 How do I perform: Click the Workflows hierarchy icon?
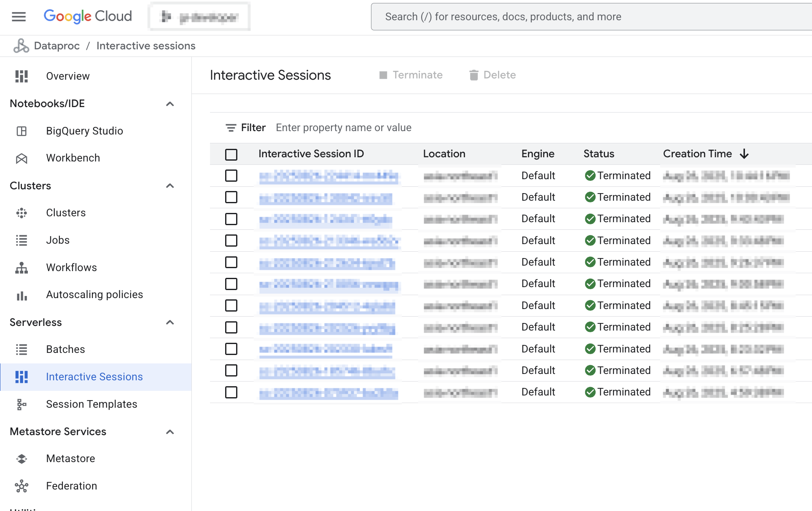(x=22, y=268)
